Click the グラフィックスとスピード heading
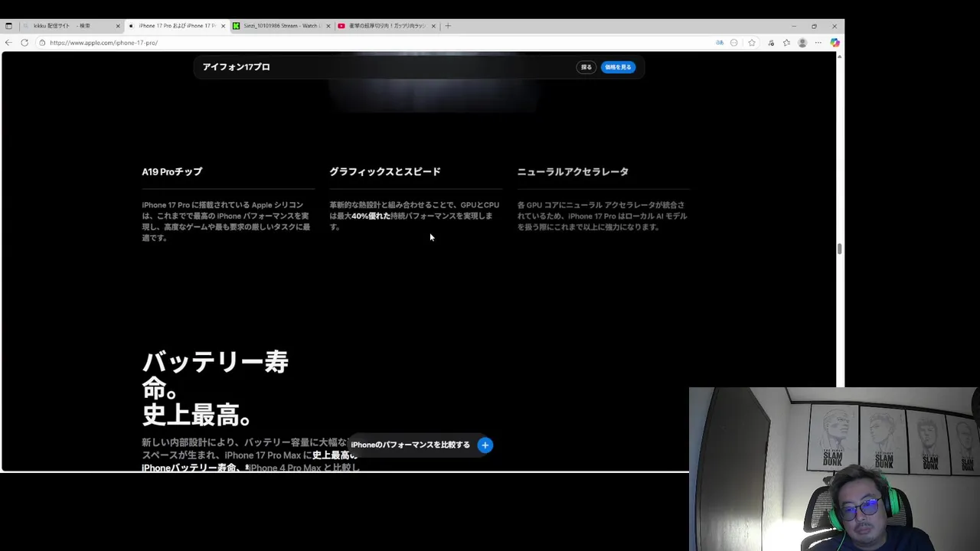 [385, 171]
